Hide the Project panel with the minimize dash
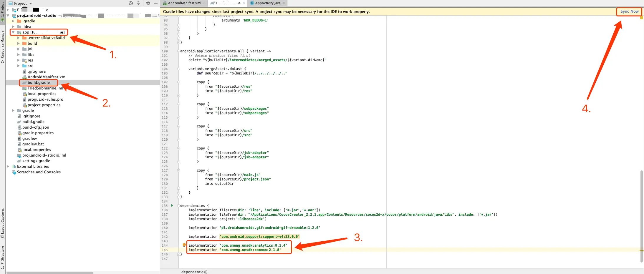644x274 pixels. [156, 3]
